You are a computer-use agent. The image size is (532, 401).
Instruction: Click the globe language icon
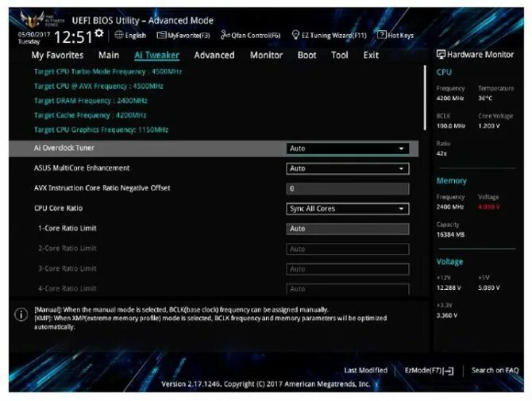click(119, 35)
